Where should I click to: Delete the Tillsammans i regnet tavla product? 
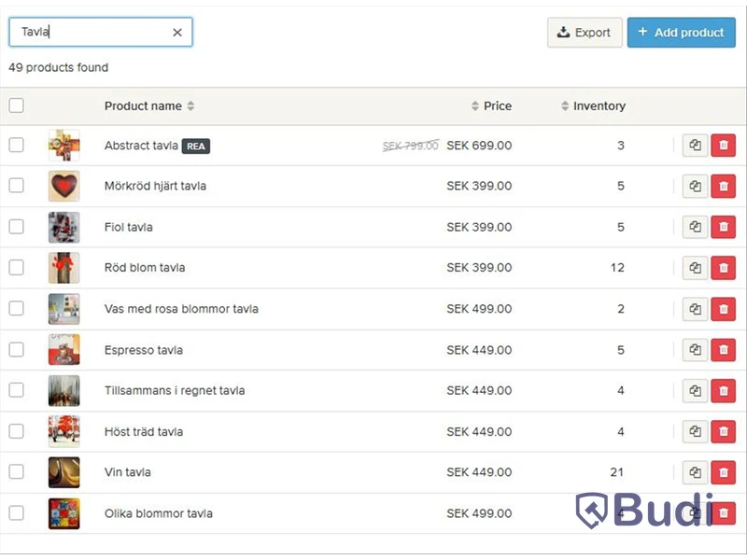pos(723,391)
